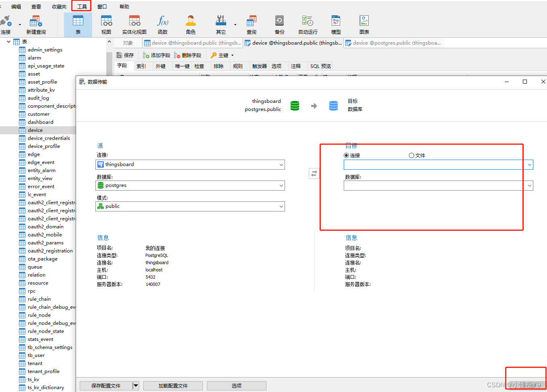Select the 表 (Tables) toolbar icon
This screenshot has width=547, height=392.
pos(78,23)
